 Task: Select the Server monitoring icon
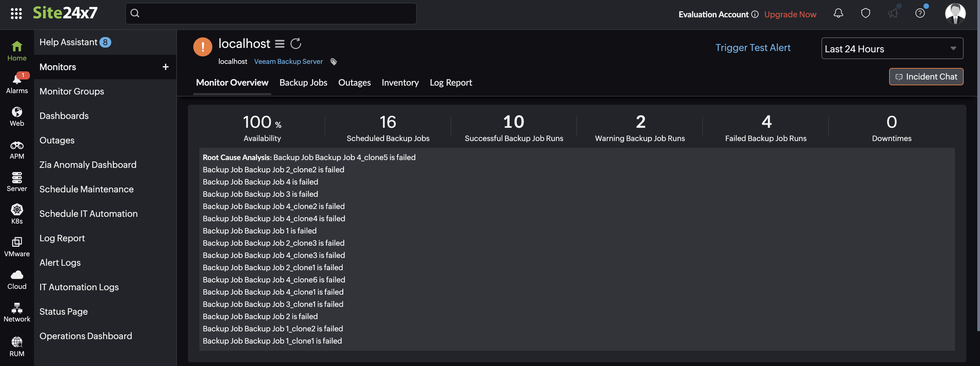point(17,181)
